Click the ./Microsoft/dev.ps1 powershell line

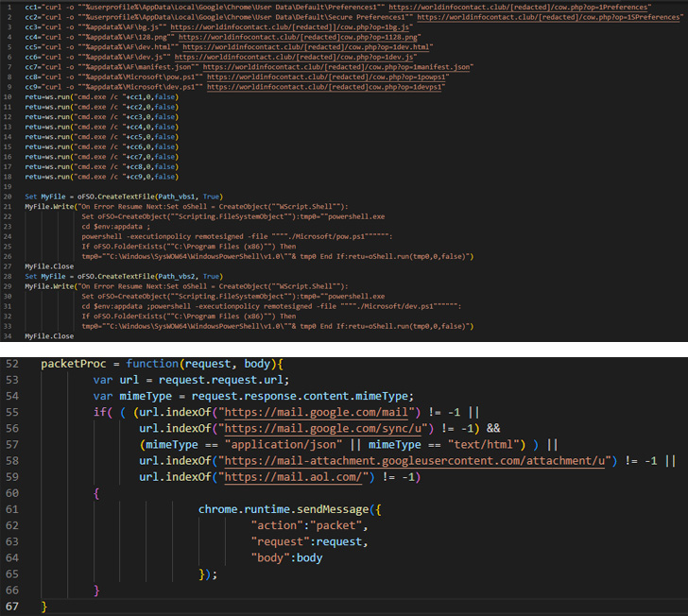(x=271, y=306)
